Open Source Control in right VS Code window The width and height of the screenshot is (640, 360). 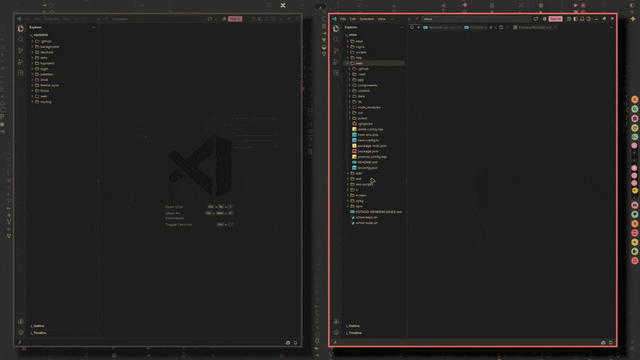pyautogui.click(x=336, y=51)
